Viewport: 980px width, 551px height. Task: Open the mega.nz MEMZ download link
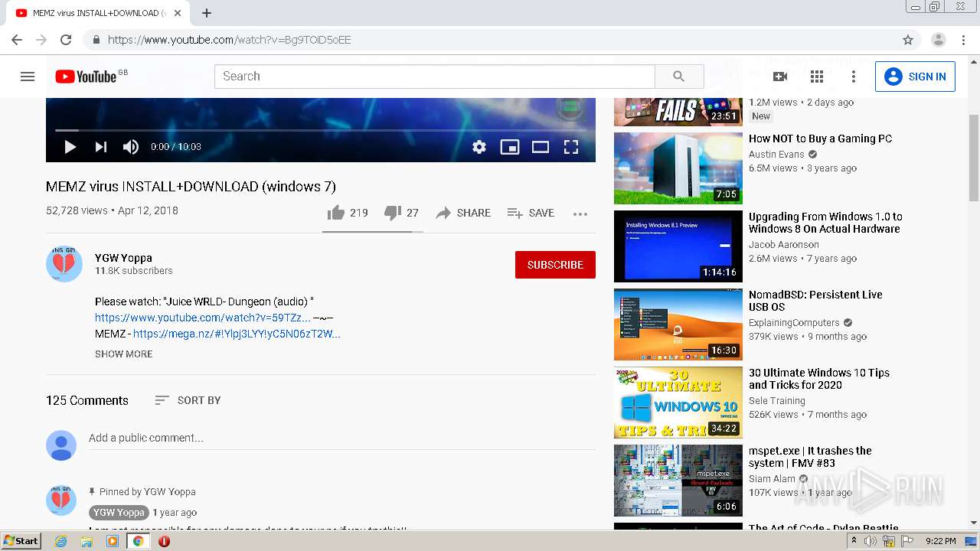click(237, 334)
